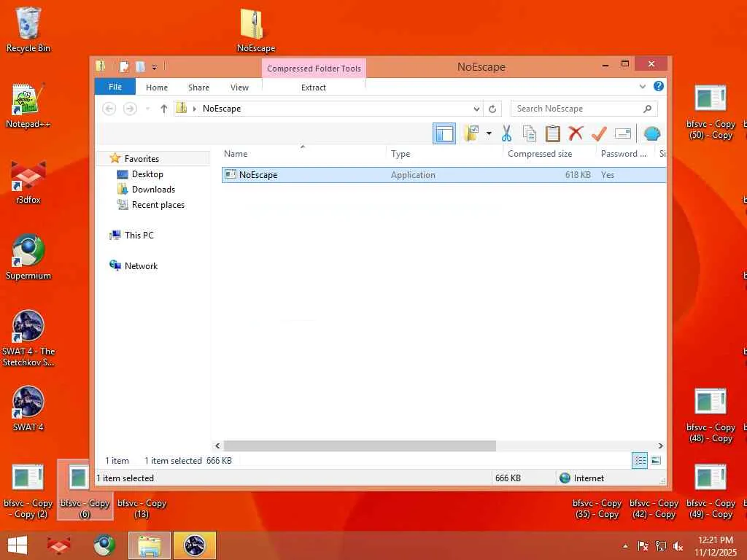Sort by Password column header

coord(624,154)
